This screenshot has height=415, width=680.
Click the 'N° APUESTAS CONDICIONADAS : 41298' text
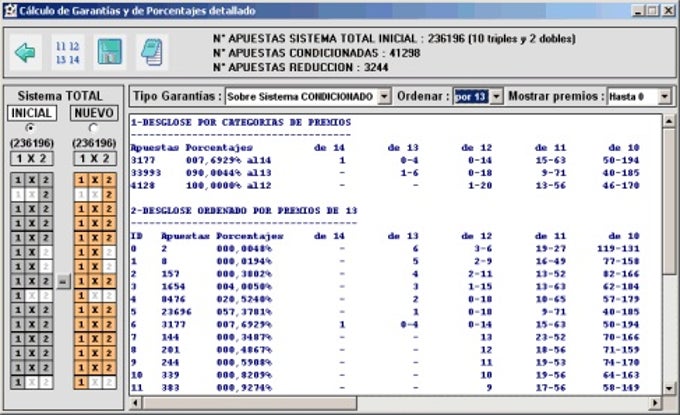point(316,53)
